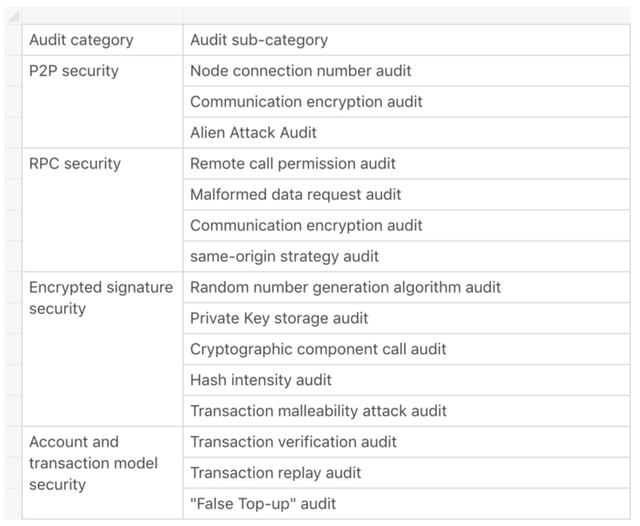The image size is (640, 526).
Task: Click the "Transaction malleability attack audit" cell
Action: [407, 411]
